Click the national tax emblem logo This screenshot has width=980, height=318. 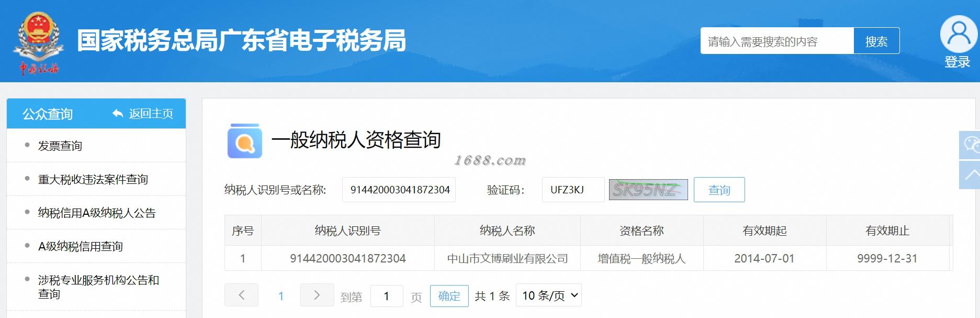point(39,44)
